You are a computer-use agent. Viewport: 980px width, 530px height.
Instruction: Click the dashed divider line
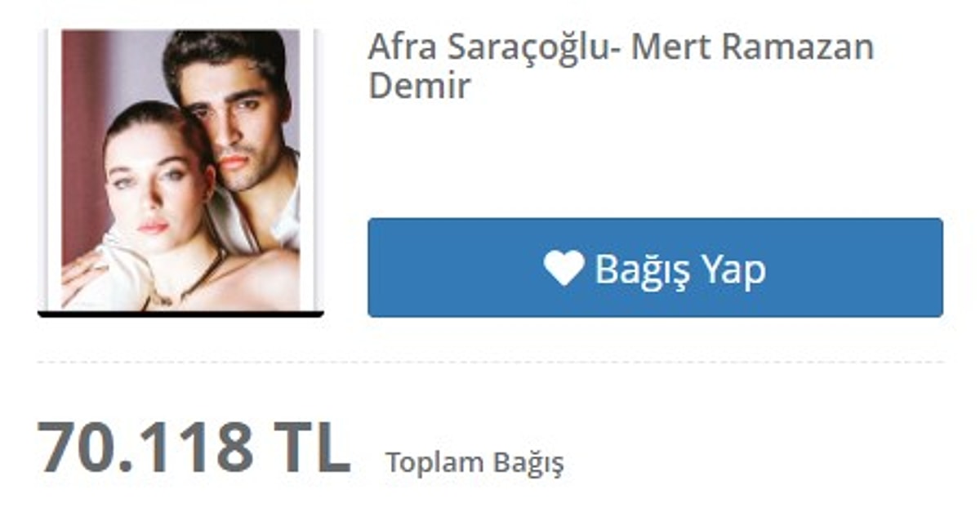(x=490, y=362)
